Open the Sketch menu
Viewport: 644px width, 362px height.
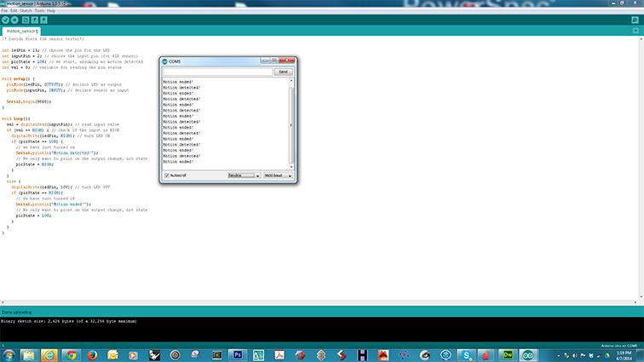[x=26, y=11]
